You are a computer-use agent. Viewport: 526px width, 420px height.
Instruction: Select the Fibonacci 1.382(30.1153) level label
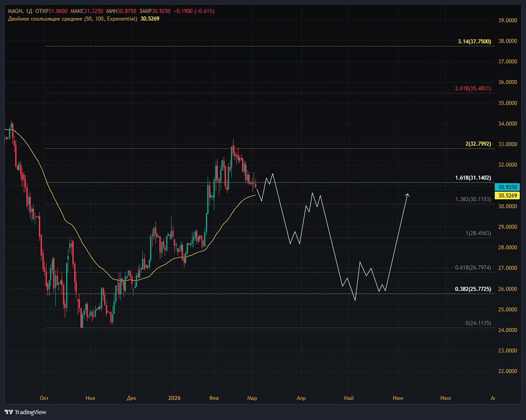473,199
